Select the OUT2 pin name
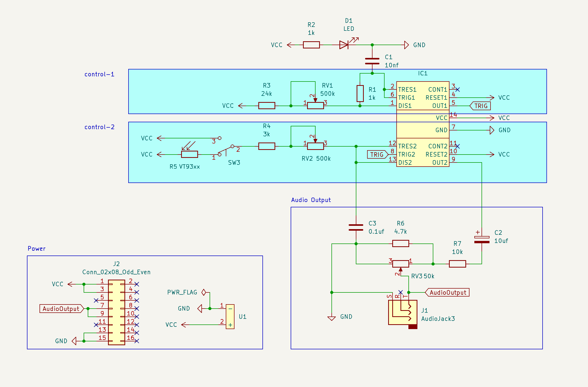Screen dimensions: 588x387 pyautogui.click(x=440, y=163)
